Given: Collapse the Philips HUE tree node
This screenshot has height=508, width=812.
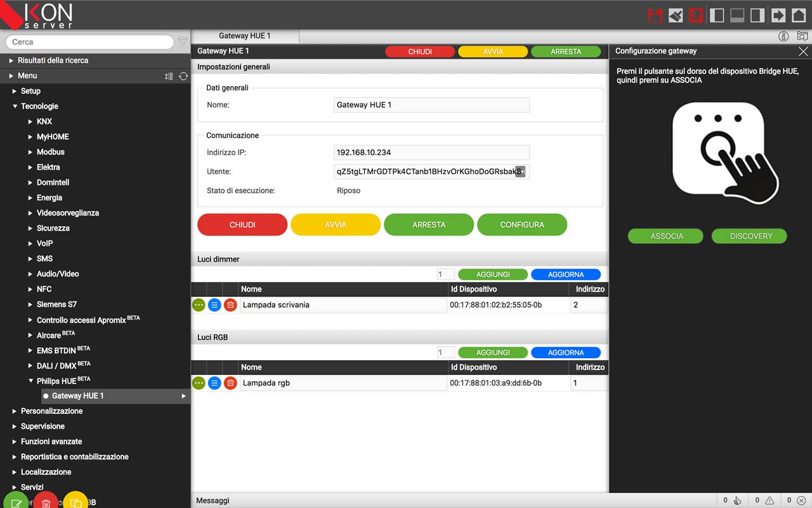Looking at the screenshot, I should coord(30,381).
